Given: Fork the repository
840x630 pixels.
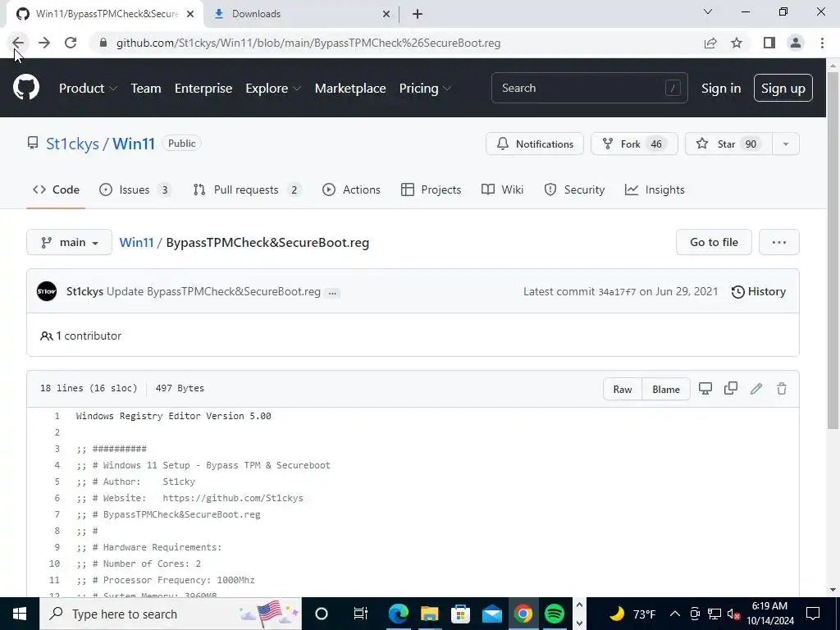Looking at the screenshot, I should tap(634, 144).
